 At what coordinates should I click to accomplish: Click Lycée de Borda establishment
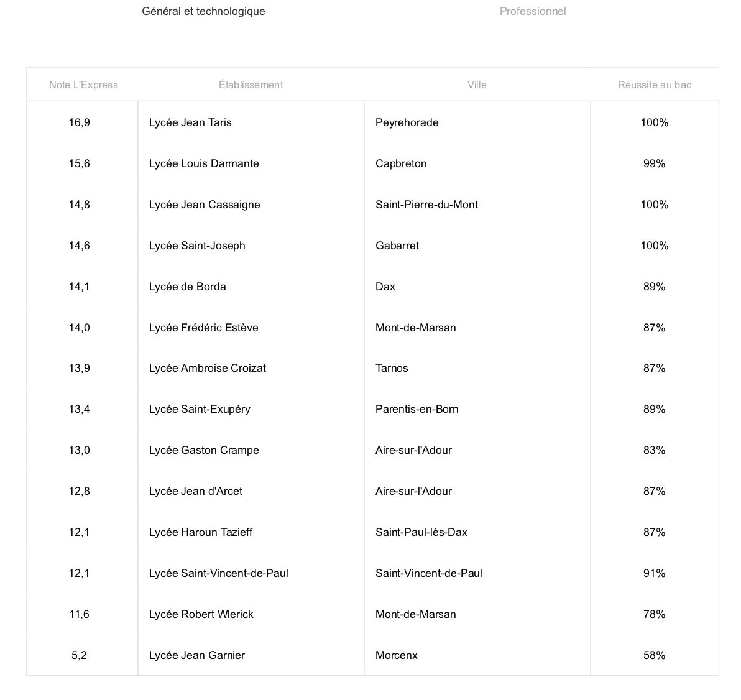188,287
